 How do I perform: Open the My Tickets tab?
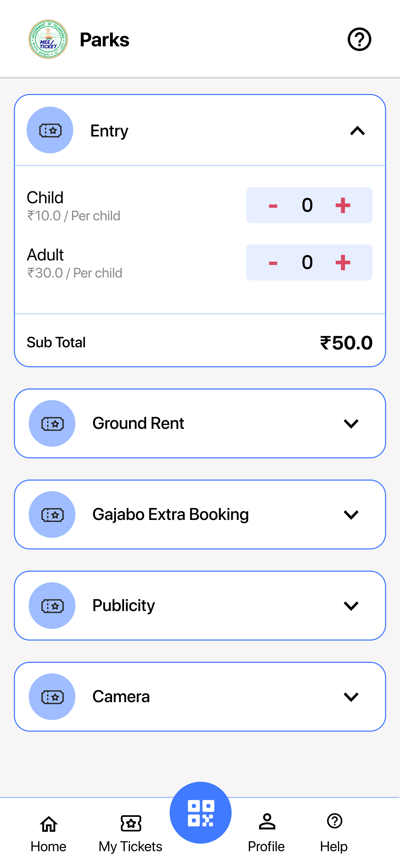click(131, 833)
